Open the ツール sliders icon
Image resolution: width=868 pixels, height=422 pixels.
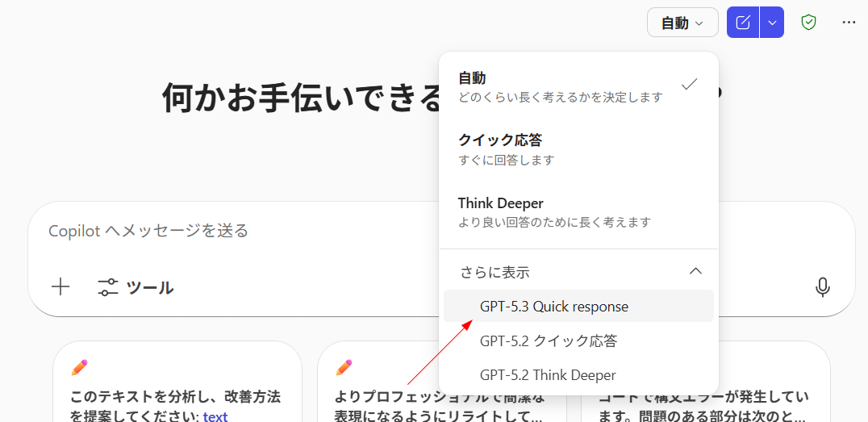pyautogui.click(x=108, y=287)
